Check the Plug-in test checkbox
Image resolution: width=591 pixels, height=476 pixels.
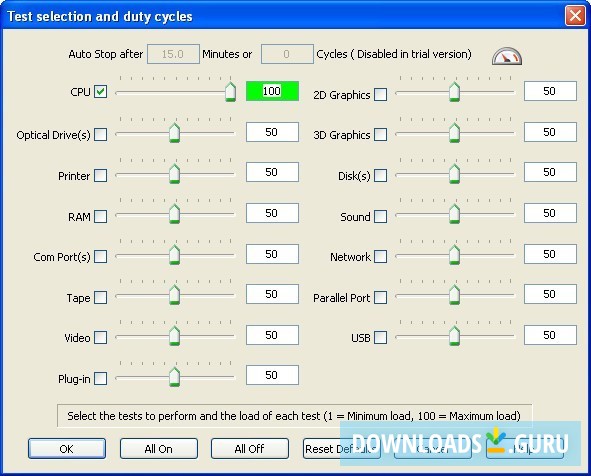[x=100, y=378]
